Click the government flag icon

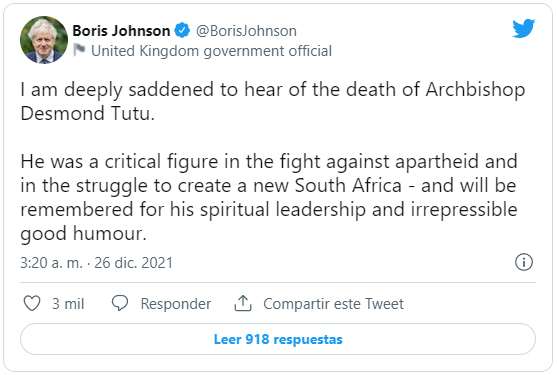[79, 50]
